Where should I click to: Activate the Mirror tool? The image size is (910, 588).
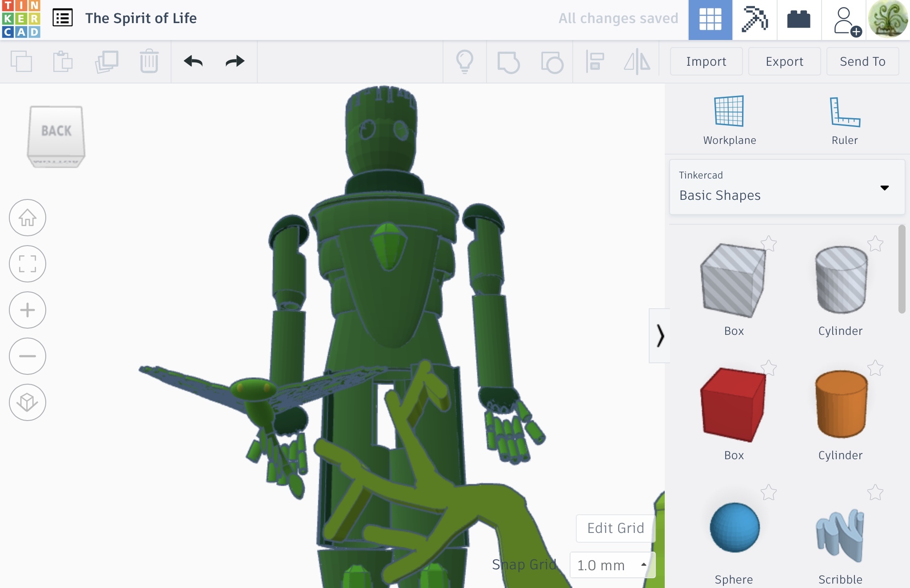click(637, 61)
